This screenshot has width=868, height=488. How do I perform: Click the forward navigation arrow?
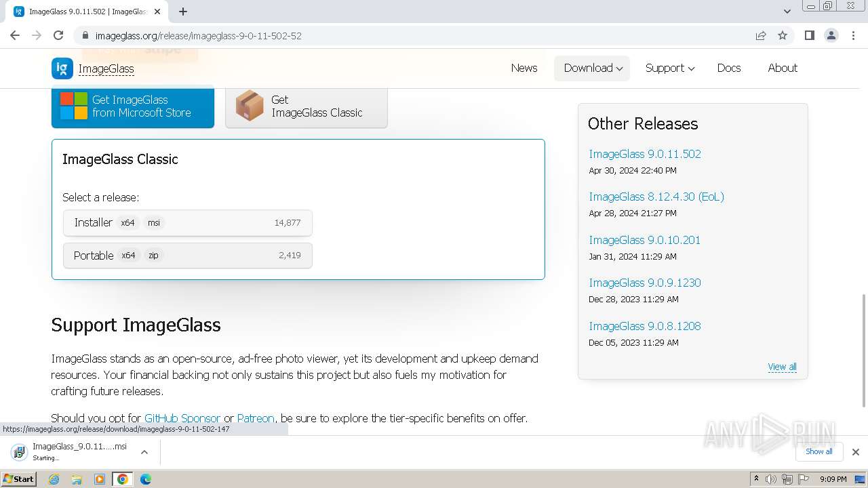(37, 35)
